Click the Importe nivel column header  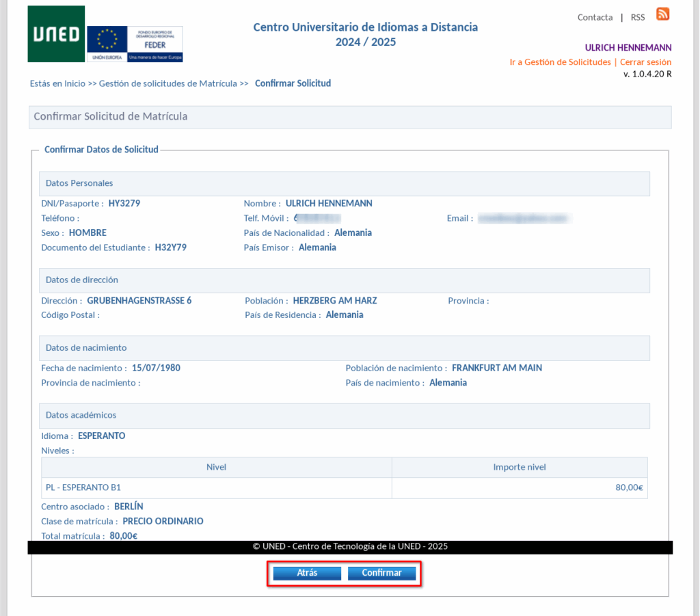pyautogui.click(x=519, y=468)
